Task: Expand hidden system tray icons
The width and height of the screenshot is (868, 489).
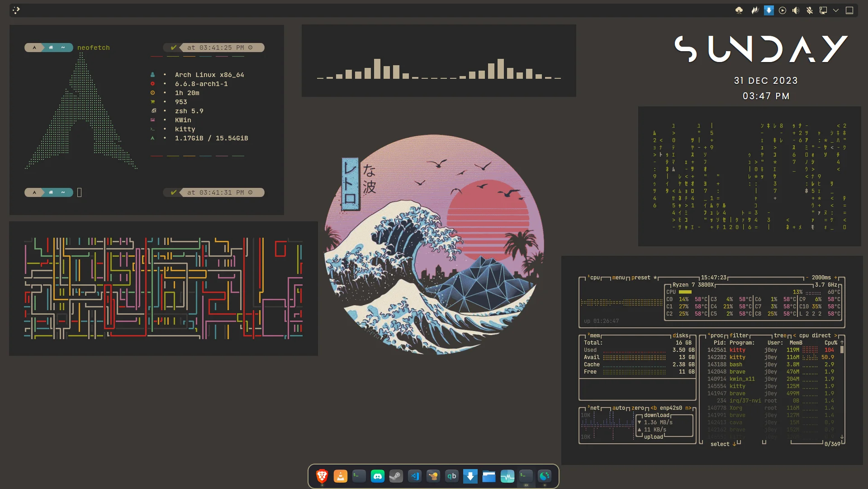Action: 836,10
